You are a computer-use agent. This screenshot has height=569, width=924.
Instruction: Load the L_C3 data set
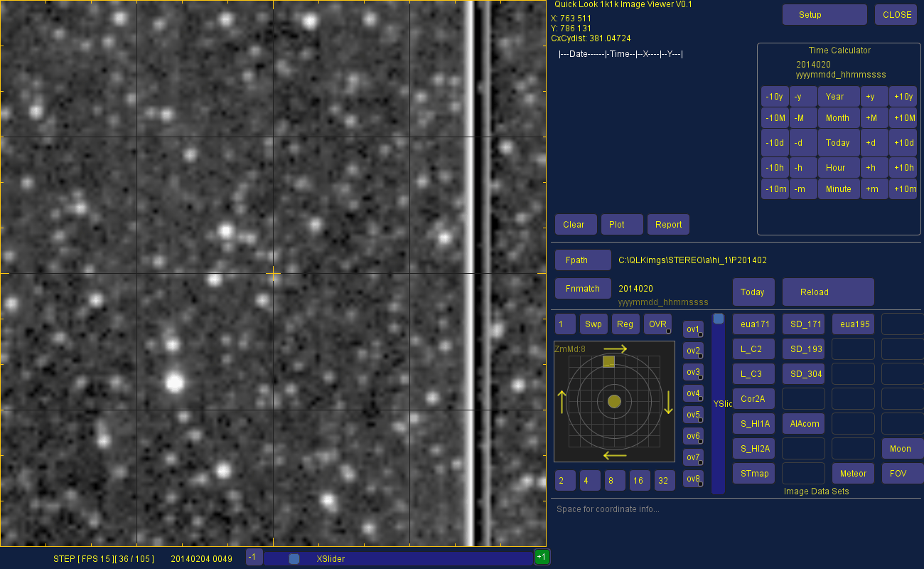753,374
